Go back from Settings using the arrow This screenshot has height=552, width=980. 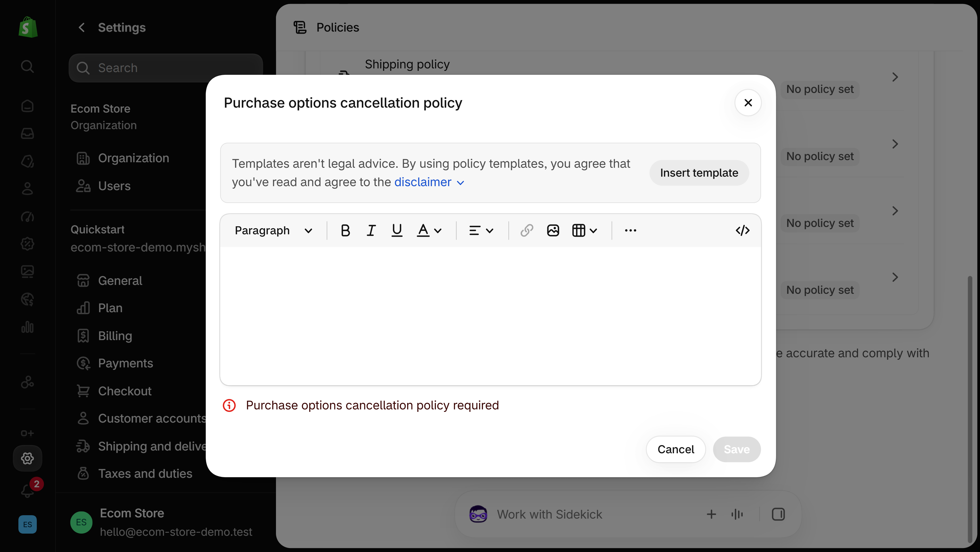click(x=82, y=27)
